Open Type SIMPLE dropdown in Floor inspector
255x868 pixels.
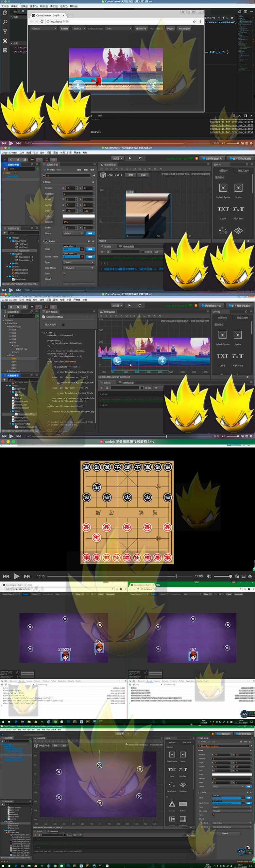[x=78, y=262]
